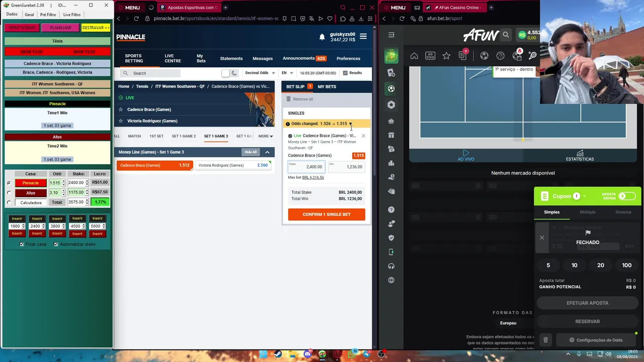This screenshot has height=362, width=644.
Task: Delete AFun coupon with trash icon
Action: click(x=545, y=340)
